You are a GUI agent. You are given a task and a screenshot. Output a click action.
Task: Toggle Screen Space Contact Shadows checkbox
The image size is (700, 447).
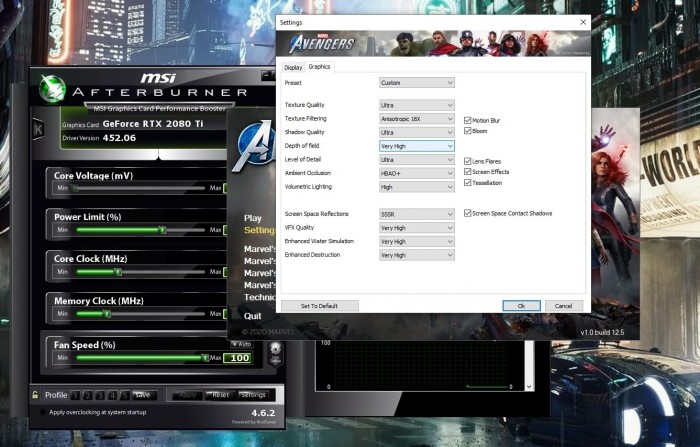pyautogui.click(x=468, y=213)
